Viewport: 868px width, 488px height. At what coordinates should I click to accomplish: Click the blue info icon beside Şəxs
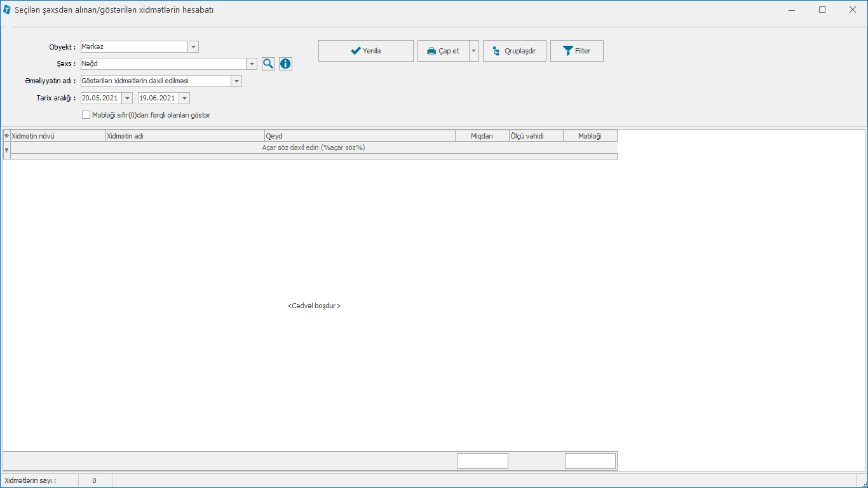point(285,64)
